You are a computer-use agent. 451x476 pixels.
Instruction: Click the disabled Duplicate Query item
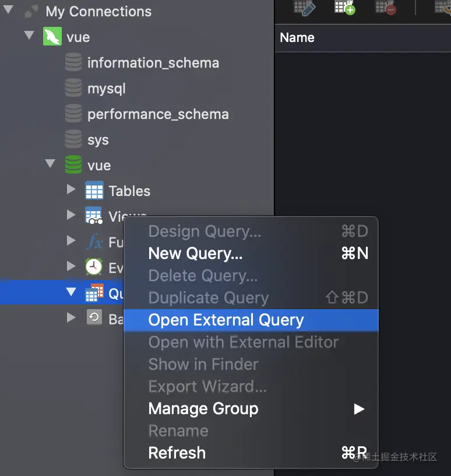tap(251, 298)
